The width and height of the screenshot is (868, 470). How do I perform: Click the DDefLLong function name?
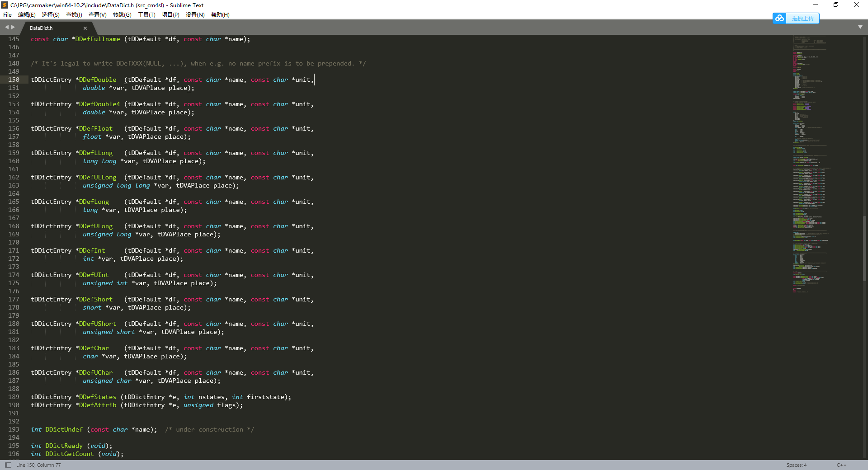coord(96,153)
